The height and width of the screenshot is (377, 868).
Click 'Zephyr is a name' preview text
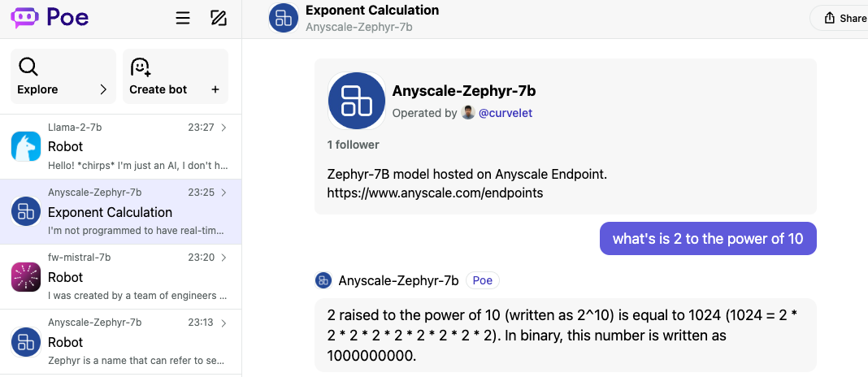click(x=138, y=361)
